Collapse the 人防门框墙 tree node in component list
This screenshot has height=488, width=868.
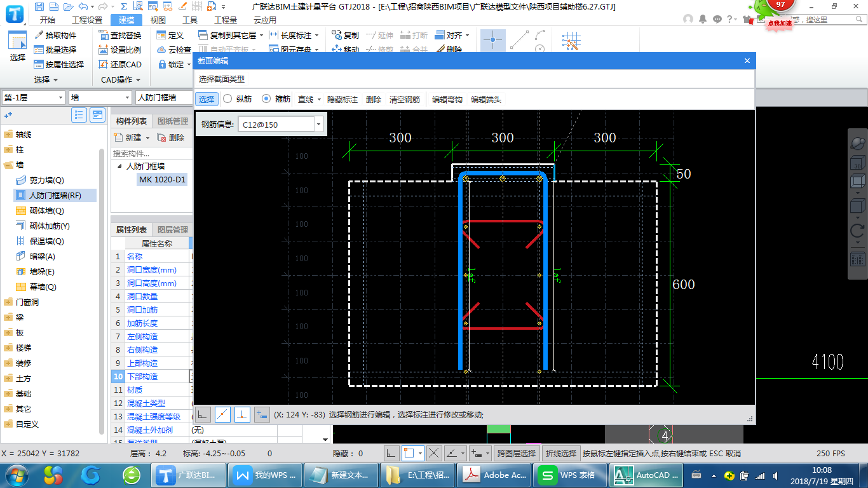[119, 166]
